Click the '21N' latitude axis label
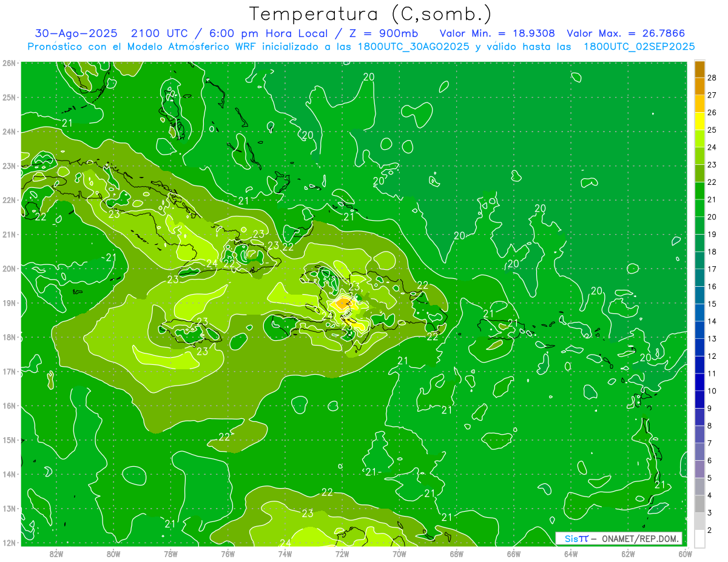728x562 pixels. tap(9, 234)
